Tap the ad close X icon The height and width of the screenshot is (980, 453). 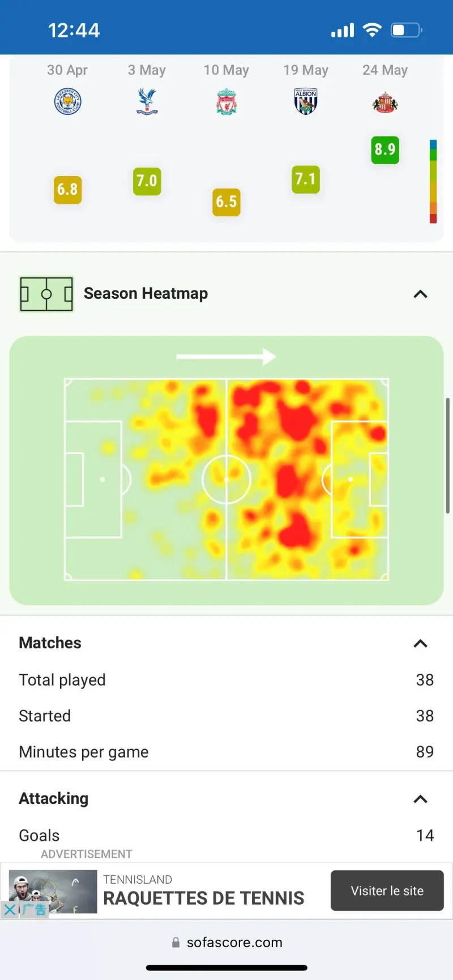pos(10,910)
